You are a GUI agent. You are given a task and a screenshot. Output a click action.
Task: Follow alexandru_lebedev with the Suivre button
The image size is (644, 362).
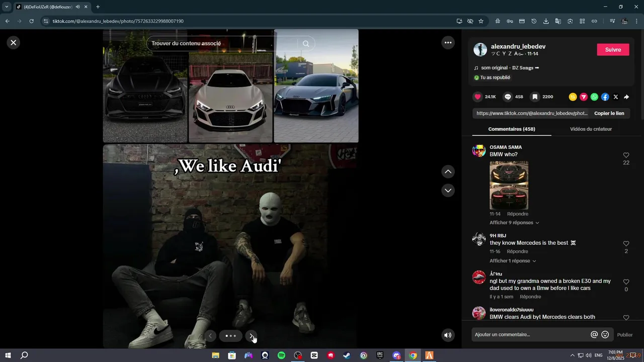point(613,50)
